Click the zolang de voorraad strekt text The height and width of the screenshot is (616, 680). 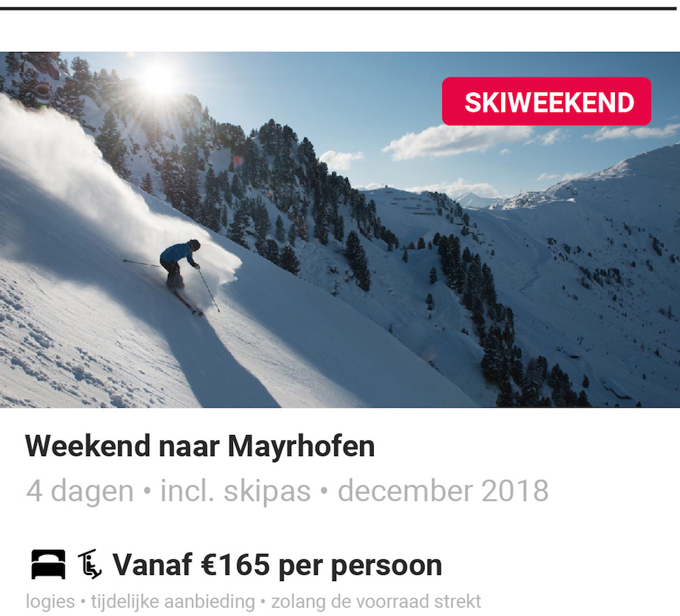(376, 602)
